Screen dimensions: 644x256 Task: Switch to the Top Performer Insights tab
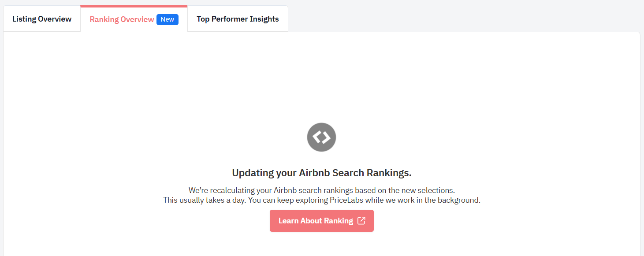(238, 19)
